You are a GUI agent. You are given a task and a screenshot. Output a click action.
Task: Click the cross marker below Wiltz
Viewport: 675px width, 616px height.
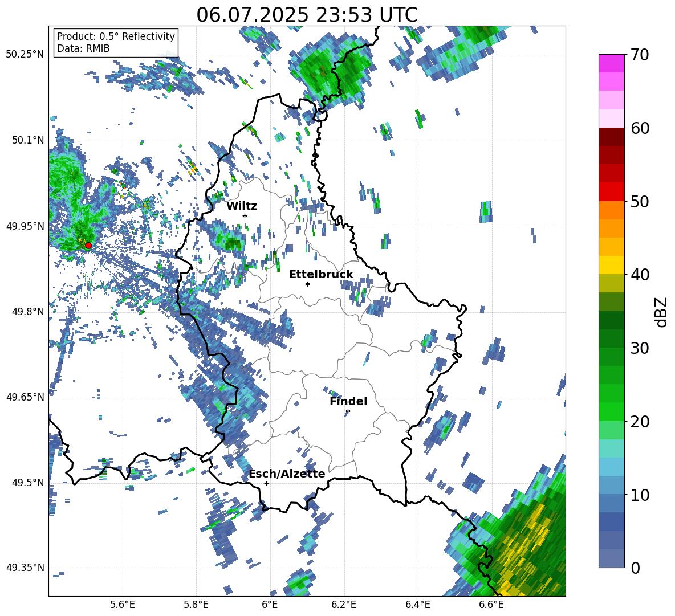(245, 215)
